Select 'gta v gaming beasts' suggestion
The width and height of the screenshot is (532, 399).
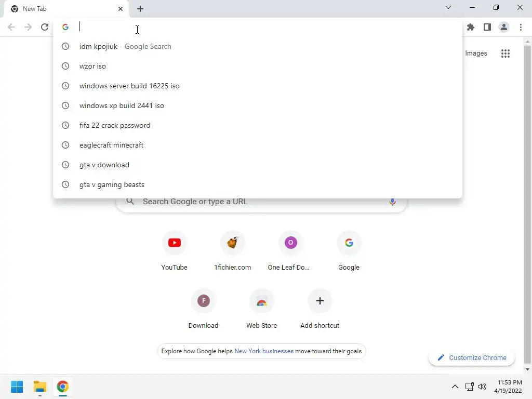coord(258,184)
